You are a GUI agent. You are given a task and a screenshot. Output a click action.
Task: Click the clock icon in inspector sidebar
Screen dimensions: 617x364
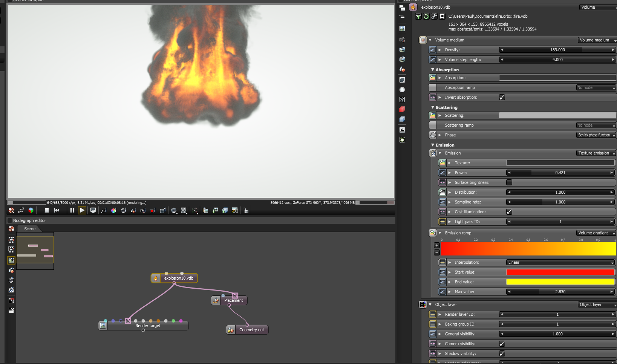pos(402,90)
